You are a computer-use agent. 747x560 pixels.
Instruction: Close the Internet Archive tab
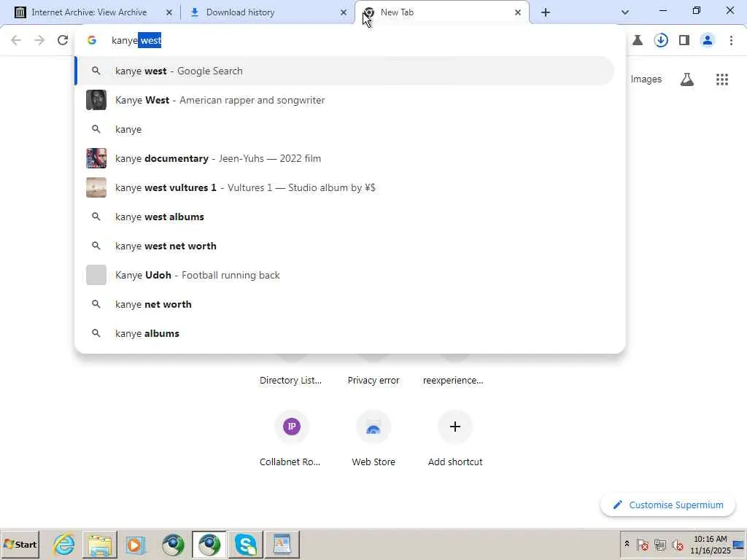point(169,12)
